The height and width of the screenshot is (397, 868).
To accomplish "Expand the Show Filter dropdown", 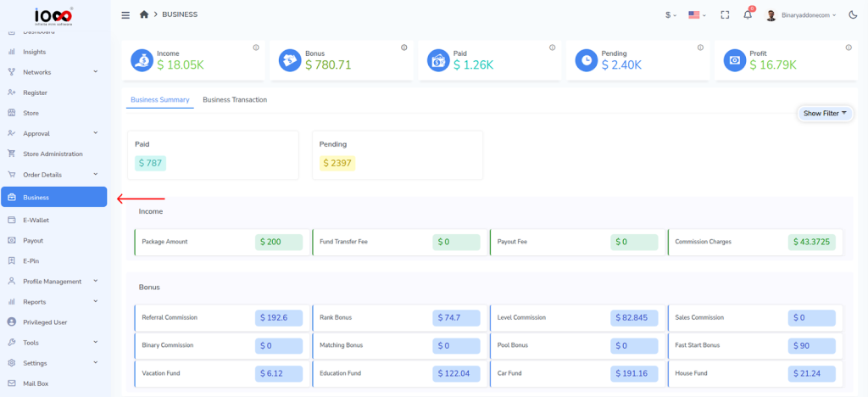I will [x=825, y=113].
